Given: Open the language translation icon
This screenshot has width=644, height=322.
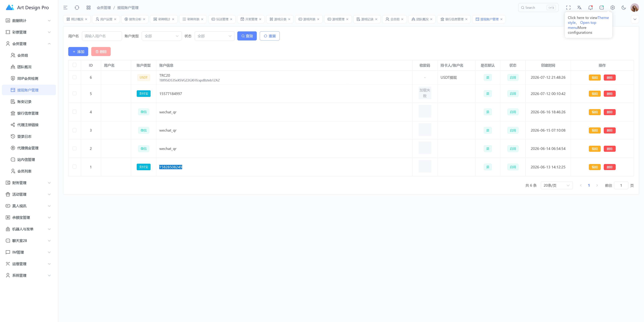Looking at the screenshot, I should pos(579,8).
